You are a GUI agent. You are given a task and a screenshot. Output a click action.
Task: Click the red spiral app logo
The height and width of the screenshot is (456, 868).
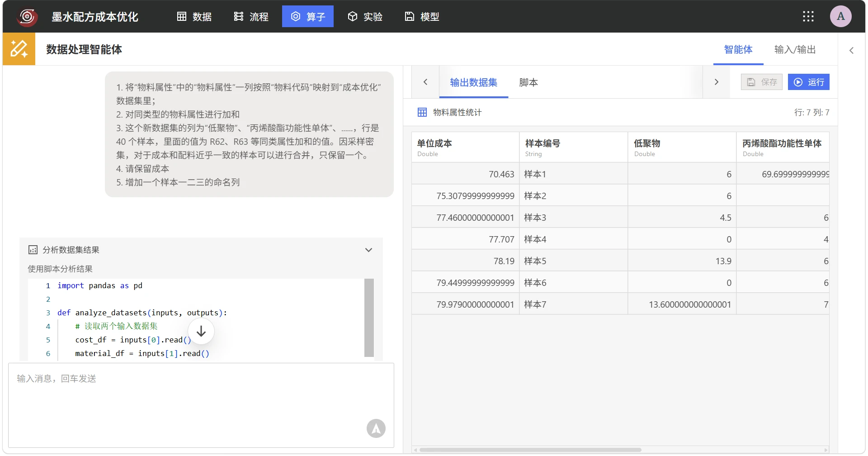coord(27,17)
